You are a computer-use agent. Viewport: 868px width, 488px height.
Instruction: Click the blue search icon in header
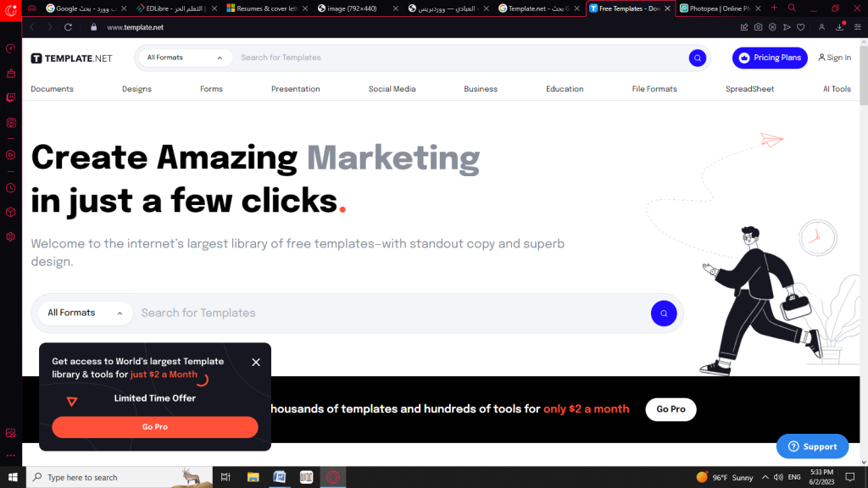tap(697, 58)
